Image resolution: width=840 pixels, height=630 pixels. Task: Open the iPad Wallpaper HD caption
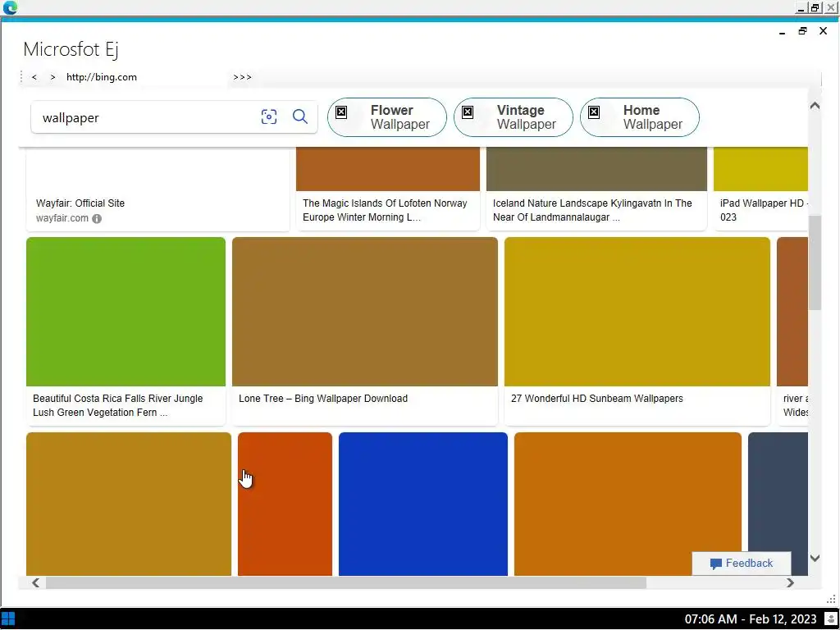click(x=763, y=210)
